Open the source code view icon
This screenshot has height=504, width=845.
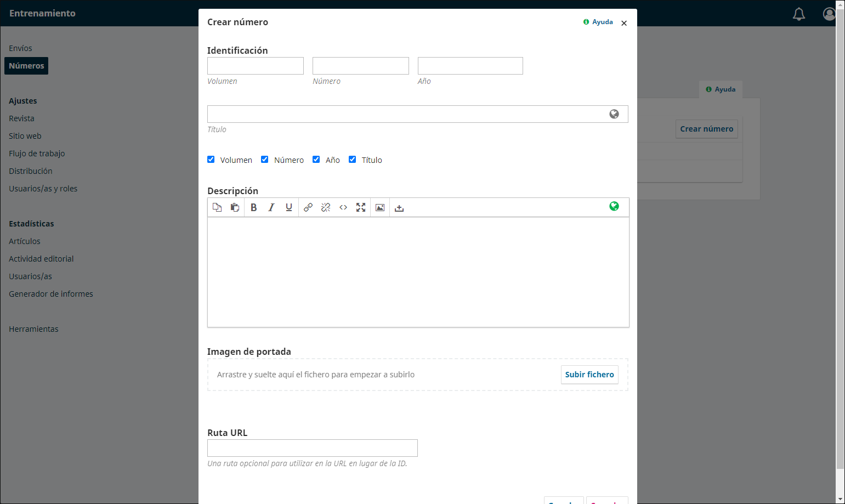343,207
